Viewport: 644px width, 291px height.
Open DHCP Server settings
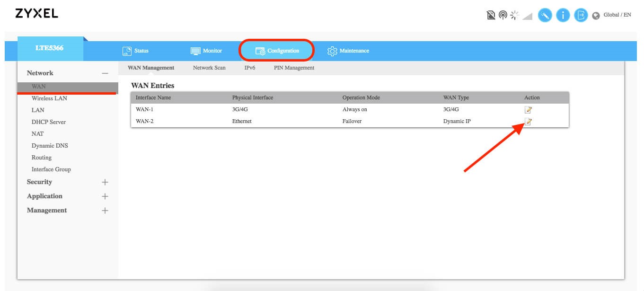click(49, 122)
